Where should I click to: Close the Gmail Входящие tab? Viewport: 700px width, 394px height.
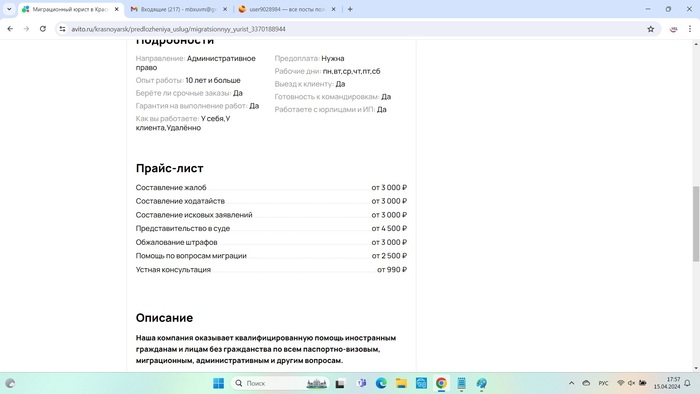coord(225,9)
